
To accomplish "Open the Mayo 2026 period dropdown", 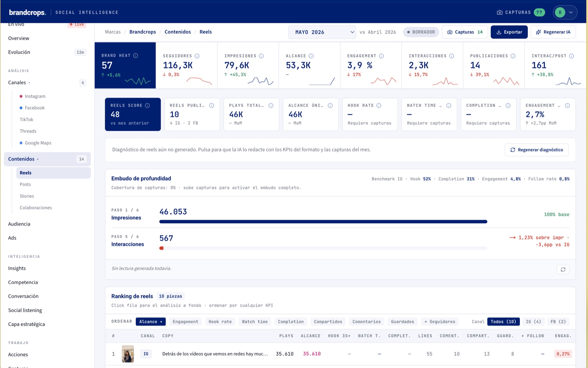I will coord(322,32).
